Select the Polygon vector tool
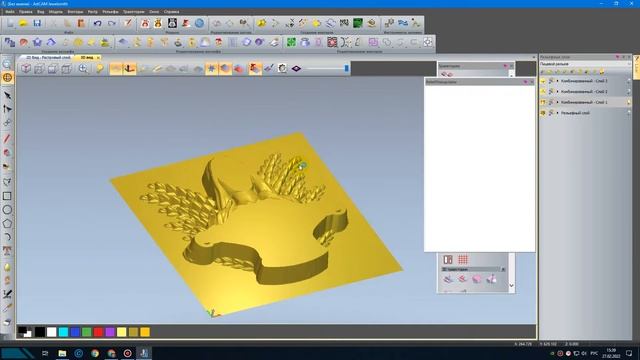The width and height of the screenshot is (640, 360). [x=7, y=224]
